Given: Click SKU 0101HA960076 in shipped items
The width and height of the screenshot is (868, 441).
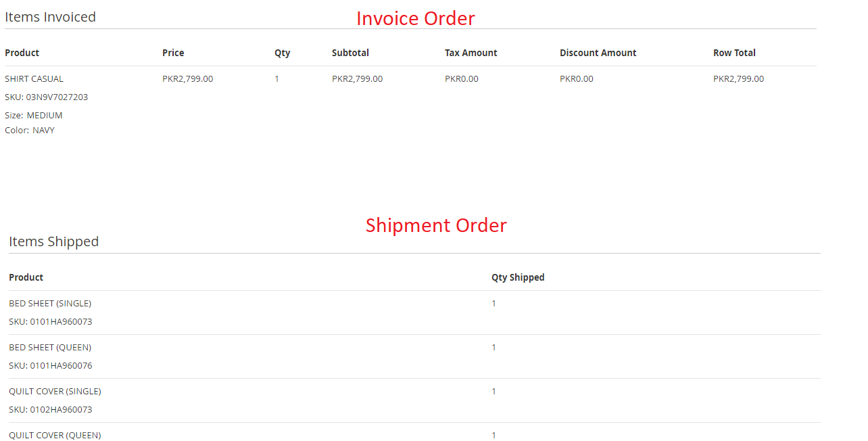Looking at the screenshot, I should click(51, 365).
